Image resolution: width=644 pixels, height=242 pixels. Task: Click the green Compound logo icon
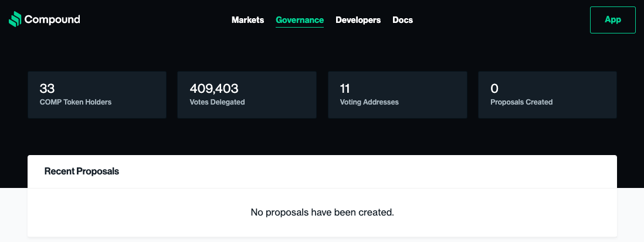[x=15, y=19]
